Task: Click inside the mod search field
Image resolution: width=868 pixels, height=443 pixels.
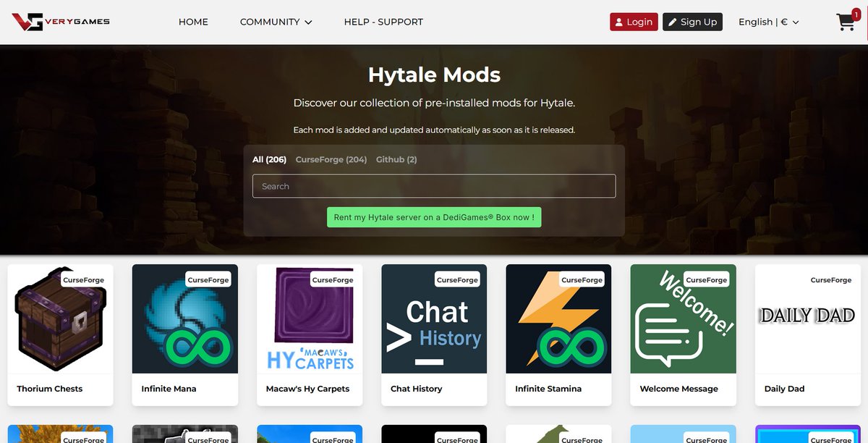Action: (x=434, y=186)
